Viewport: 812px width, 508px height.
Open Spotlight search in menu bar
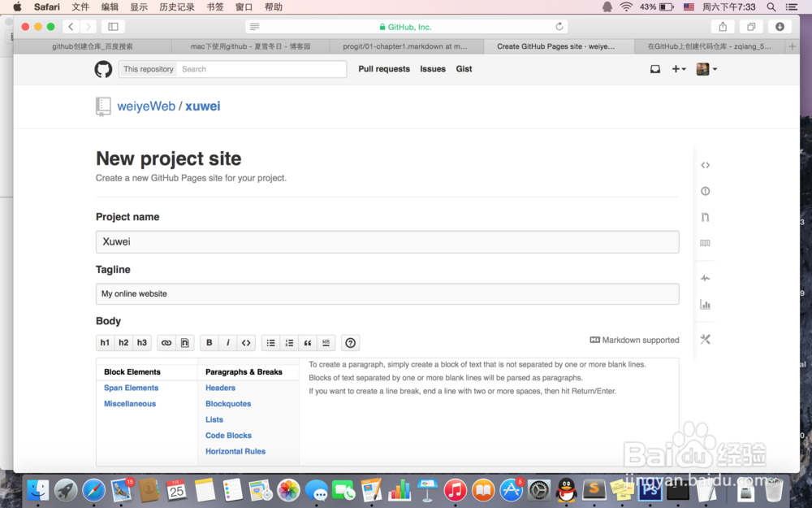(771, 7)
